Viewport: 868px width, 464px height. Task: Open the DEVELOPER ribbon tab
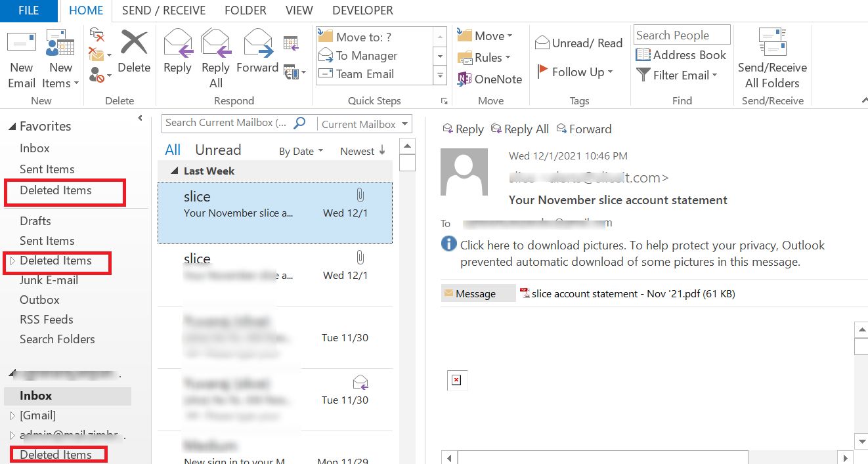pos(362,10)
